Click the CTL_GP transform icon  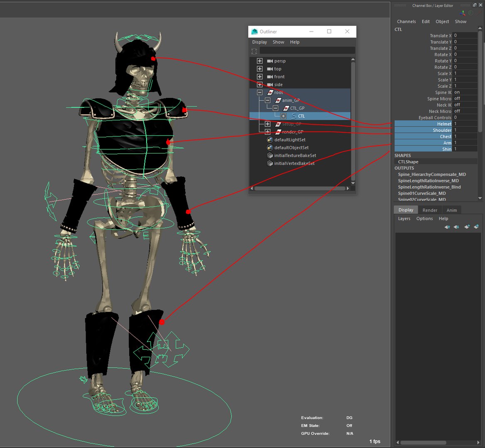[x=286, y=108]
